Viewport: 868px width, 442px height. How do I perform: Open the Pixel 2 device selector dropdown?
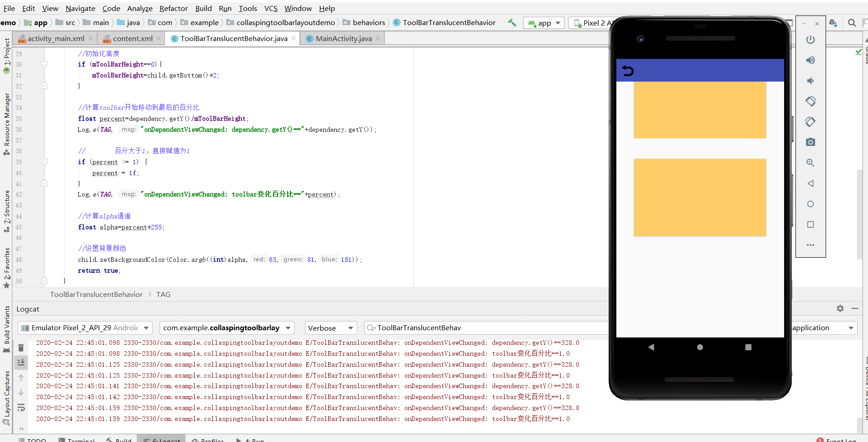[x=592, y=23]
